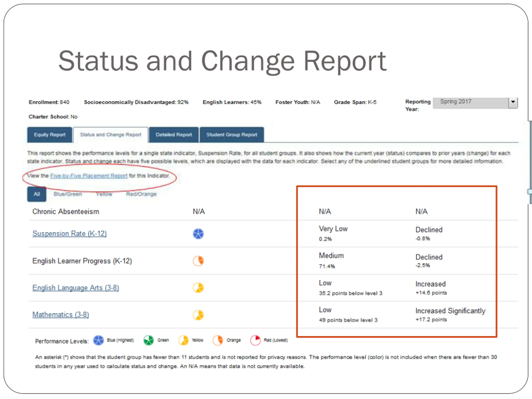Click yellow icon in English Language Arts row
Viewport: 532px width, 399px height.
point(198,288)
